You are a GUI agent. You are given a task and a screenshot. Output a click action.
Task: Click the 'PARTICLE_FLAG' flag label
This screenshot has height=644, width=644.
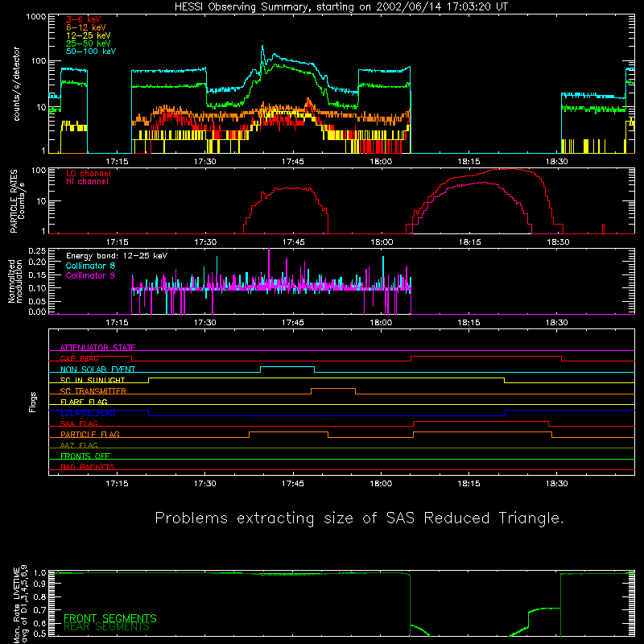(90, 434)
